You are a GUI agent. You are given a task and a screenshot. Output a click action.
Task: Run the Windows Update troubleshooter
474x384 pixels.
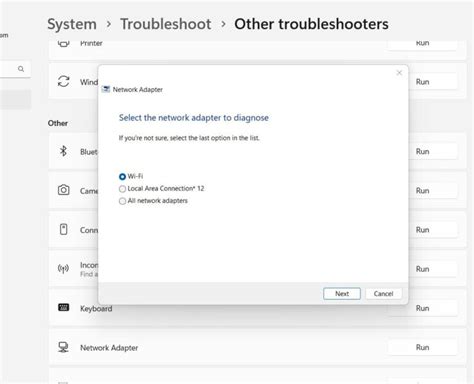click(422, 82)
